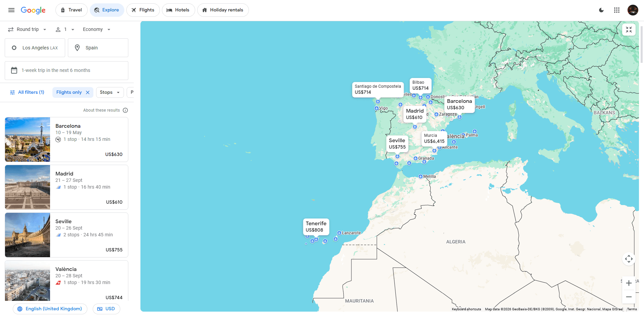Go to the Hotels tab
The image size is (644, 317).
pos(178,10)
